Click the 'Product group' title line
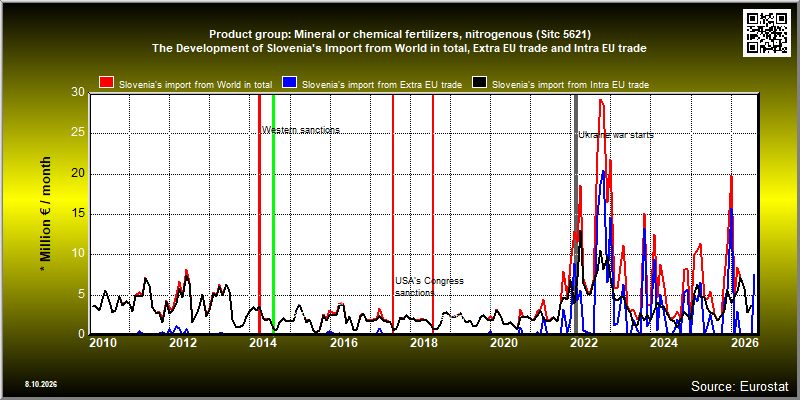This screenshot has height=400, width=800. 399,35
